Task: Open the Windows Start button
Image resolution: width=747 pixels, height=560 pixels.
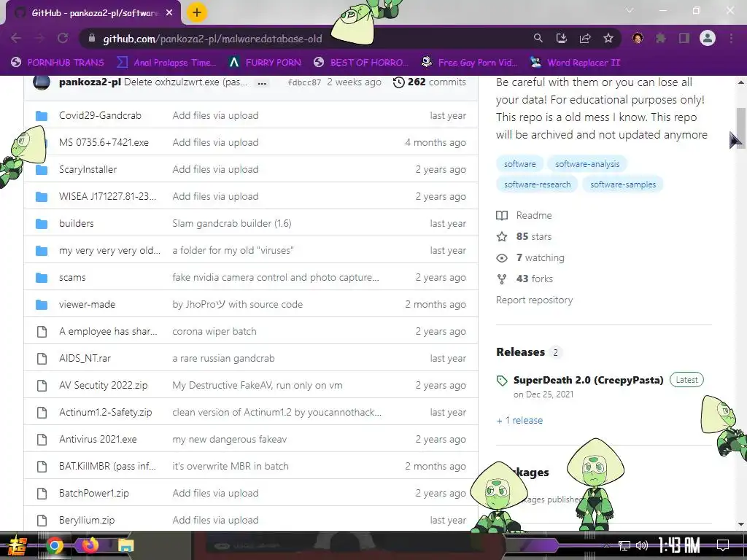Action: coord(18,545)
